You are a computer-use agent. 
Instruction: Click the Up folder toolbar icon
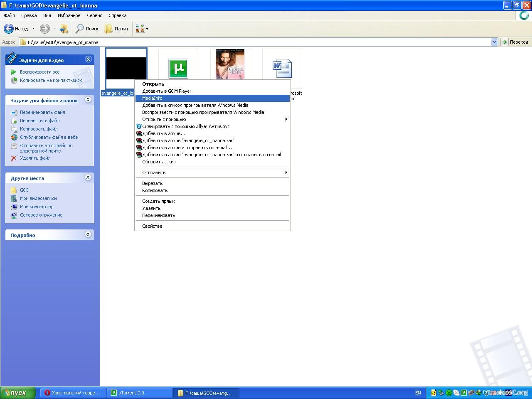tap(64, 29)
